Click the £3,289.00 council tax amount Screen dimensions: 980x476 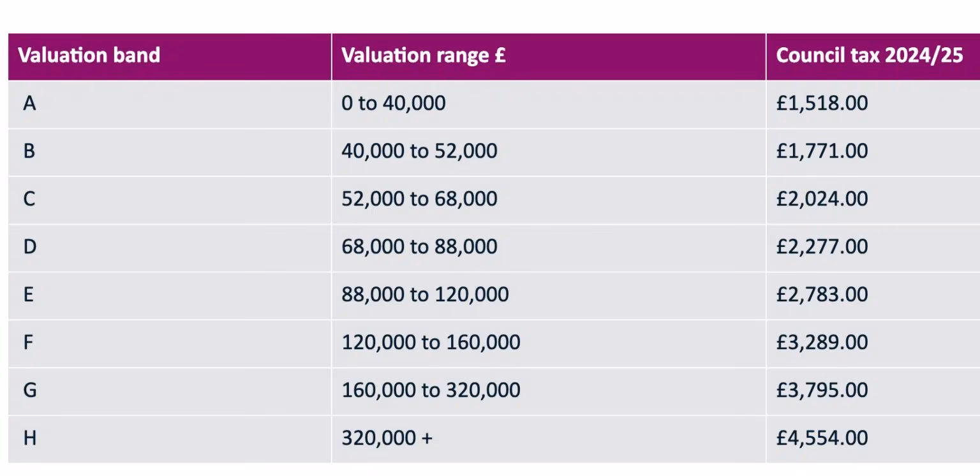pyautogui.click(x=822, y=343)
